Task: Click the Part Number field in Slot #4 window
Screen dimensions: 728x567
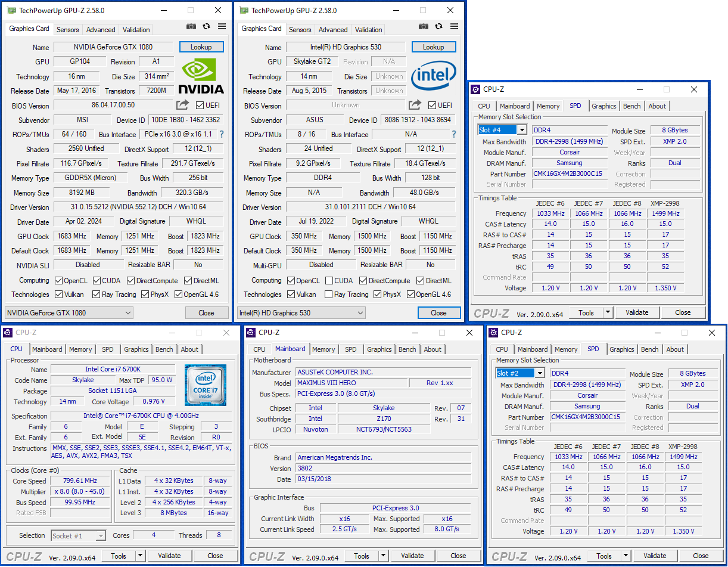Action: tap(570, 173)
